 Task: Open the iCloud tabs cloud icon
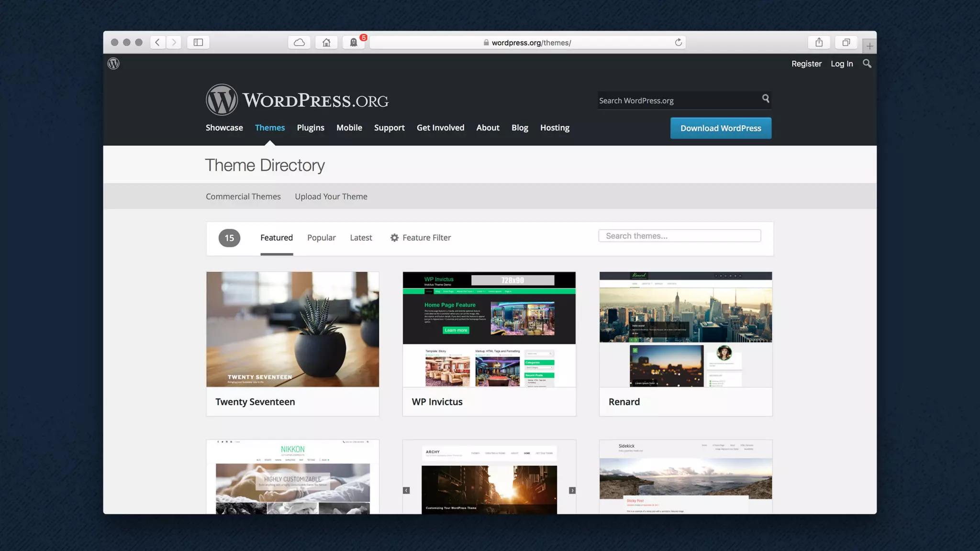click(x=299, y=43)
